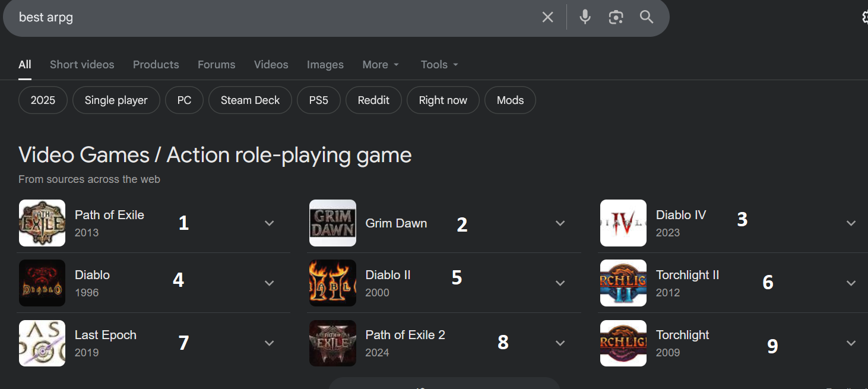
Task: Open the Grim Dawn logo thumbnail
Action: 332,223
